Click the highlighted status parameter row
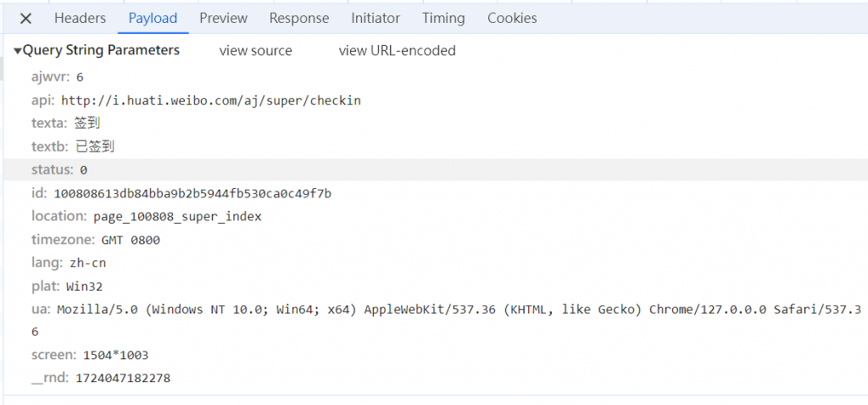Viewport: 868px width, 405px height. [435, 169]
